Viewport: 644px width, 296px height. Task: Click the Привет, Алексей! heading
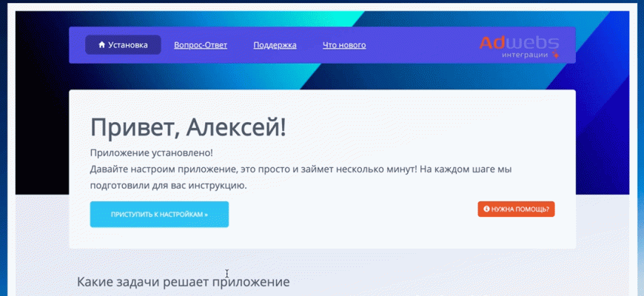click(188, 127)
